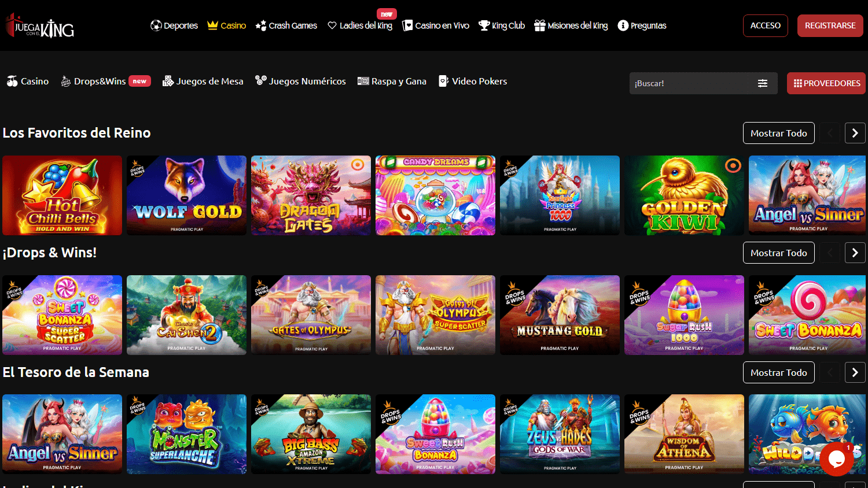Advance the ¡Drops & Wins! carousel right
868x488 pixels.
coord(855,253)
